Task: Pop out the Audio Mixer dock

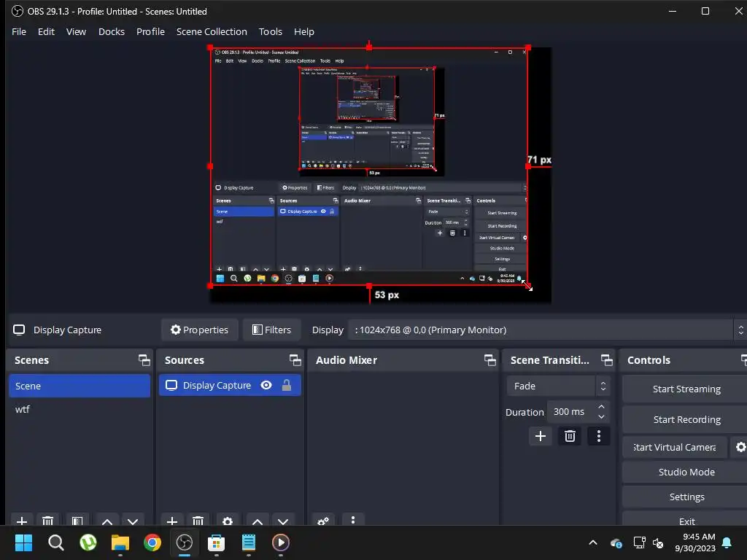Action: [x=489, y=360]
